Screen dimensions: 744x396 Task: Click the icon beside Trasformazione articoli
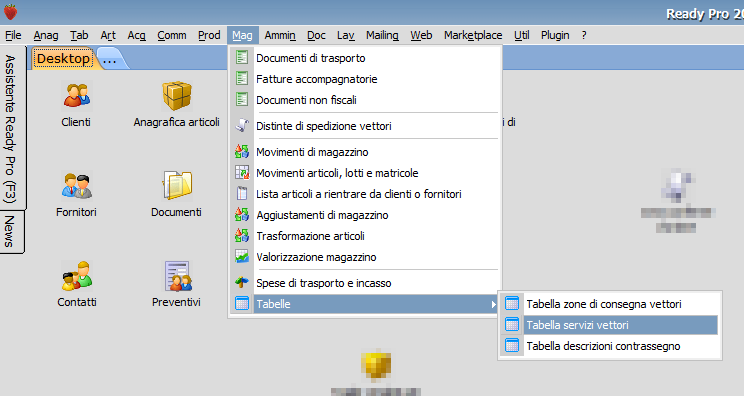242,236
